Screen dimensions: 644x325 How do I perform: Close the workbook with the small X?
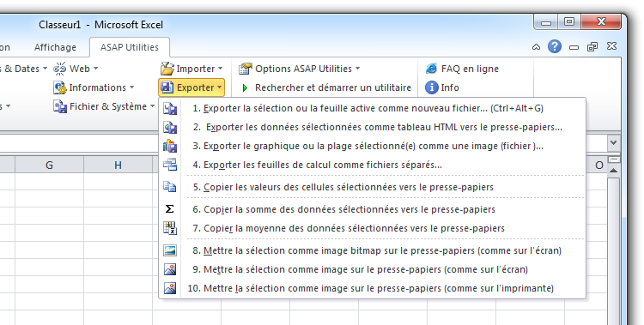[x=611, y=46]
